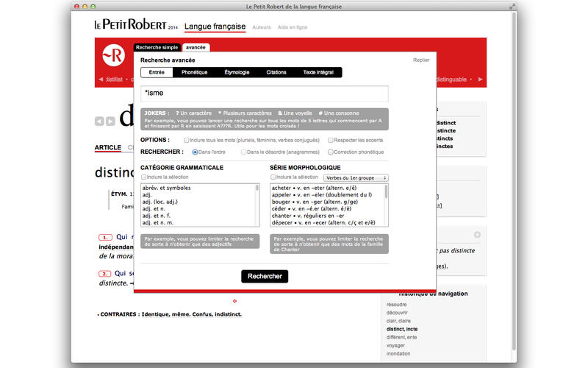Select the Texte intégral search tab
Screen dimensions: 588x368
tap(318, 72)
